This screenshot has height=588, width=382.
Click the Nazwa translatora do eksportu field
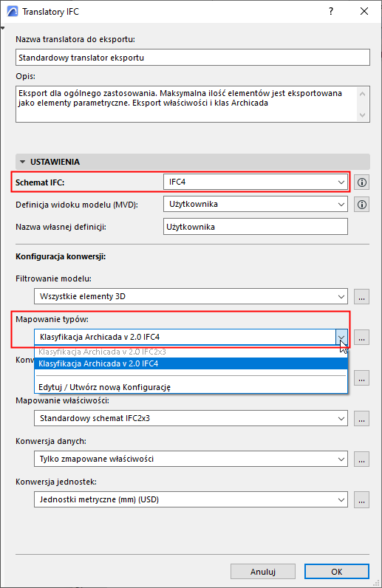[x=193, y=58]
